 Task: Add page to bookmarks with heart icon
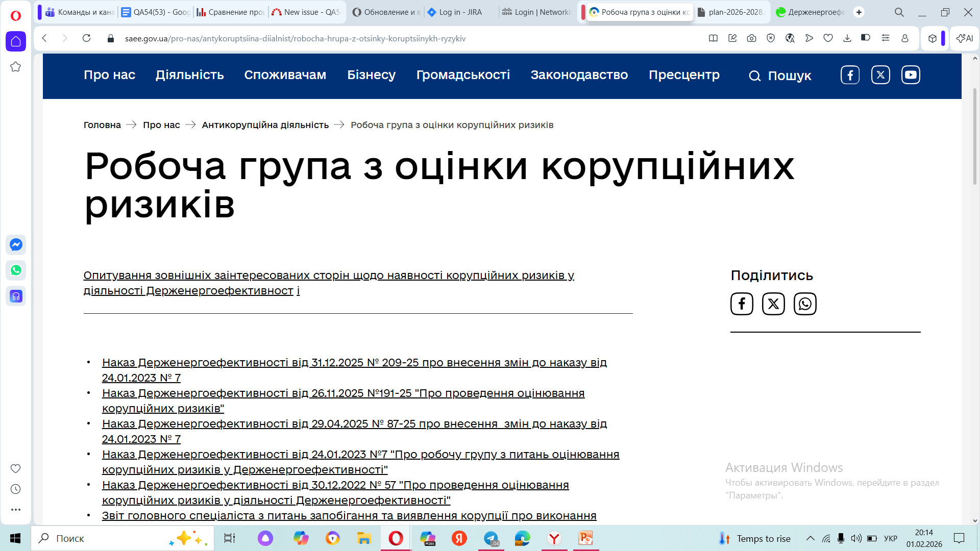828,38
